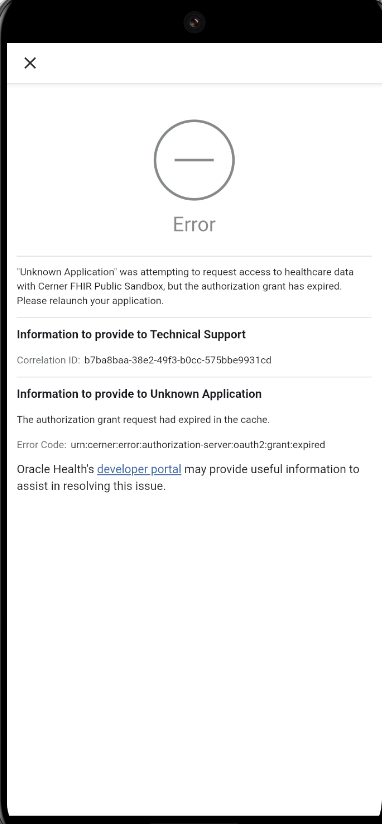Click the Correlation ID label
This screenshot has width=382, height=824.
tap(48, 360)
